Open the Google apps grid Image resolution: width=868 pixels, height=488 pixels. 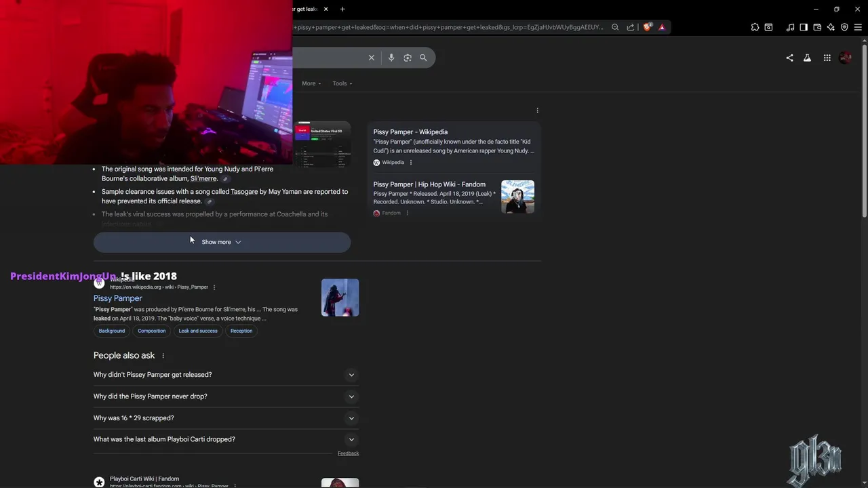[x=827, y=58]
